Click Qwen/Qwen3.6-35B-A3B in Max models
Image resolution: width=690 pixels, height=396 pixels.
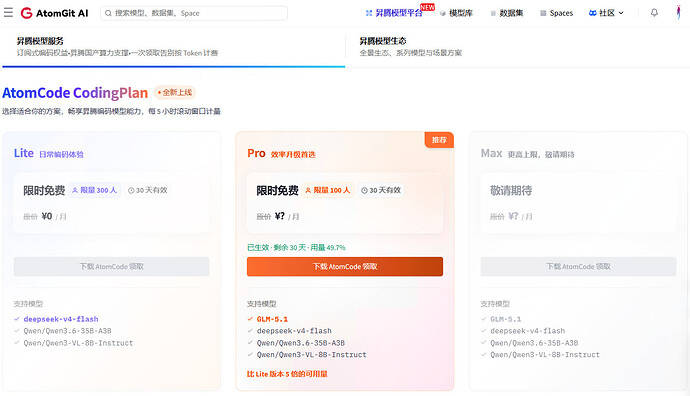tap(534, 343)
